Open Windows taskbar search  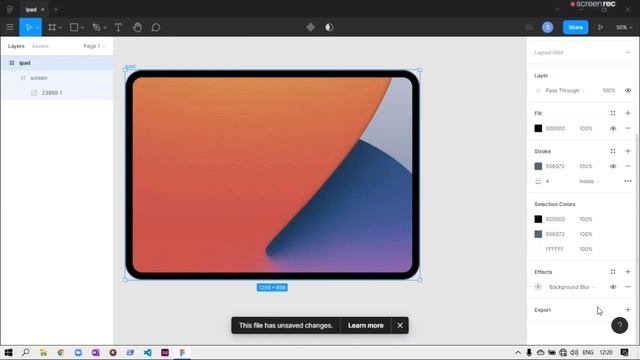[26, 352]
